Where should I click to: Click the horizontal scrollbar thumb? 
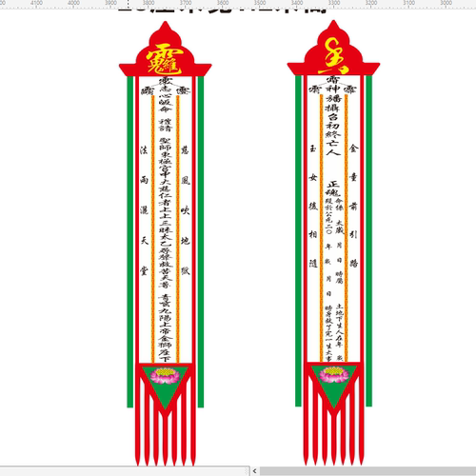[x=368, y=471]
